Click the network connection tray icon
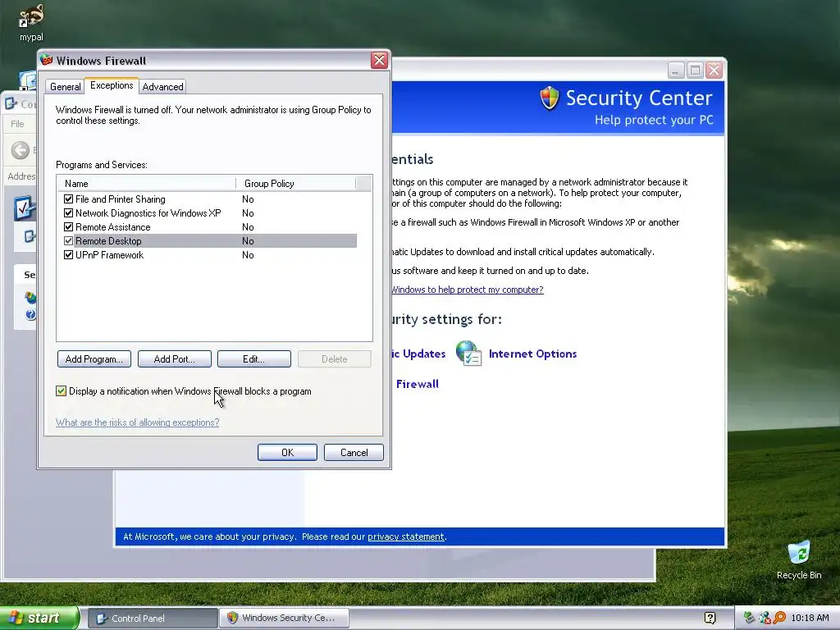 [x=750, y=618]
